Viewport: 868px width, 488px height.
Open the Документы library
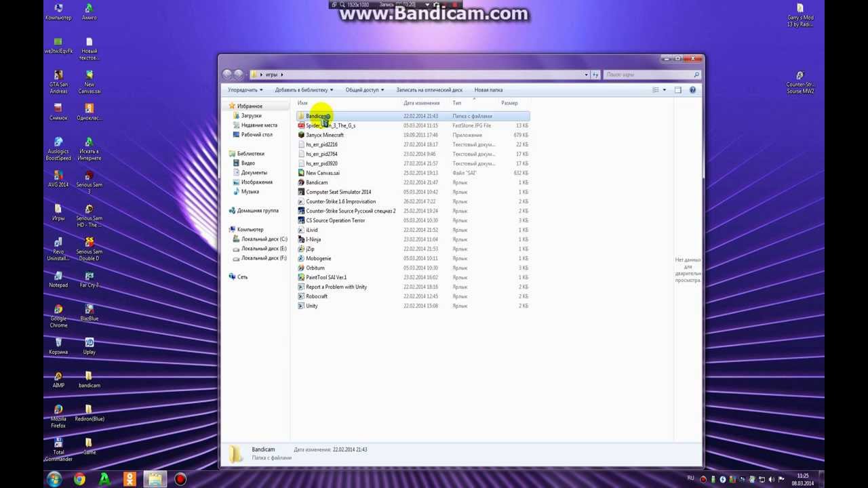point(254,173)
